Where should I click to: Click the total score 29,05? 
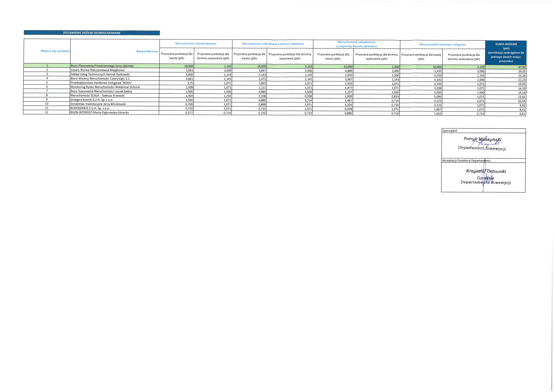[522, 72]
